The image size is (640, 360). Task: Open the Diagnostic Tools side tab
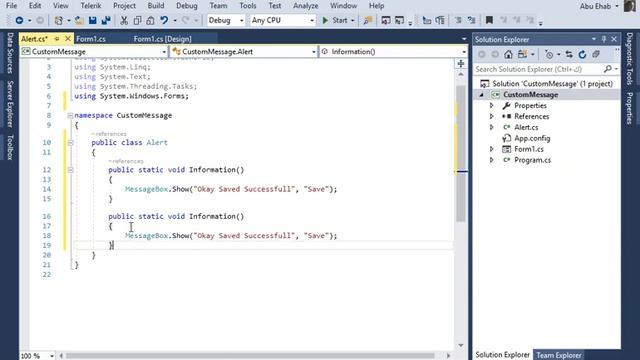click(x=629, y=59)
